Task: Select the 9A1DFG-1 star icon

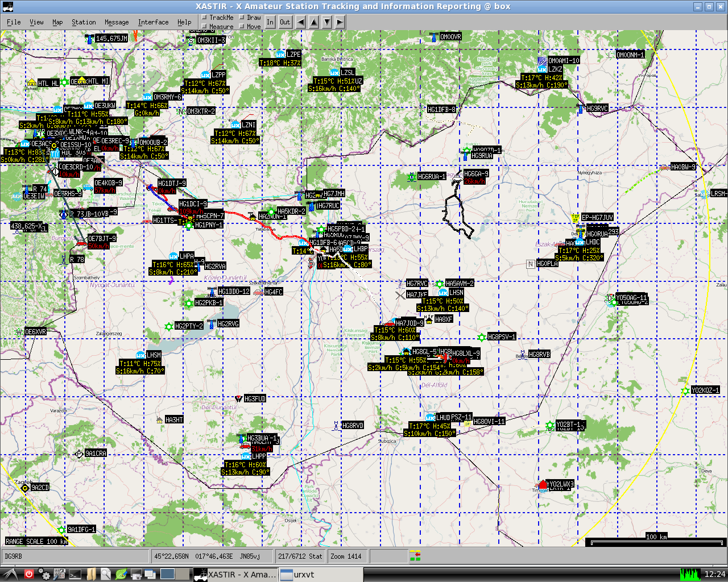Action: [x=61, y=530]
